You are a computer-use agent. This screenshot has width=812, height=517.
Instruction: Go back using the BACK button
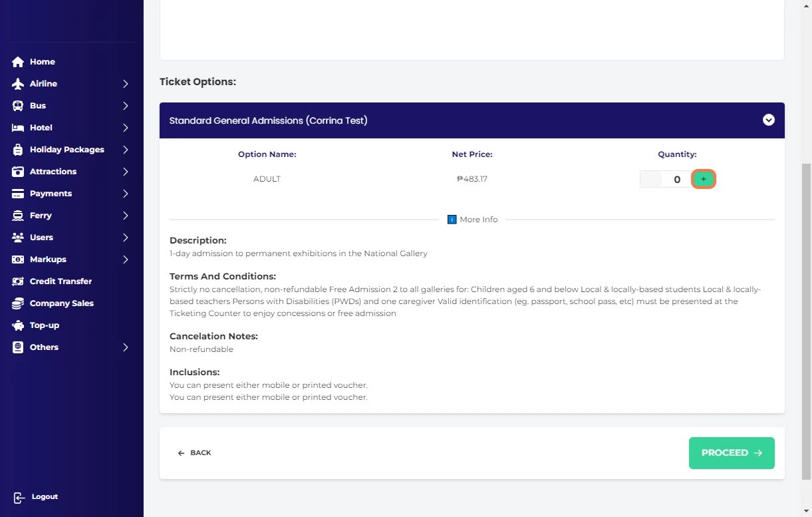point(194,453)
